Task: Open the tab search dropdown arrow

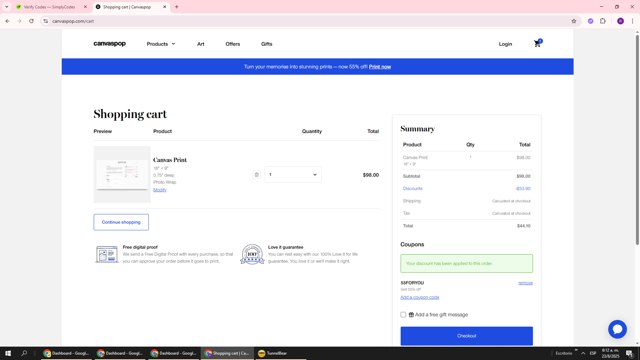Action: click(x=7, y=7)
